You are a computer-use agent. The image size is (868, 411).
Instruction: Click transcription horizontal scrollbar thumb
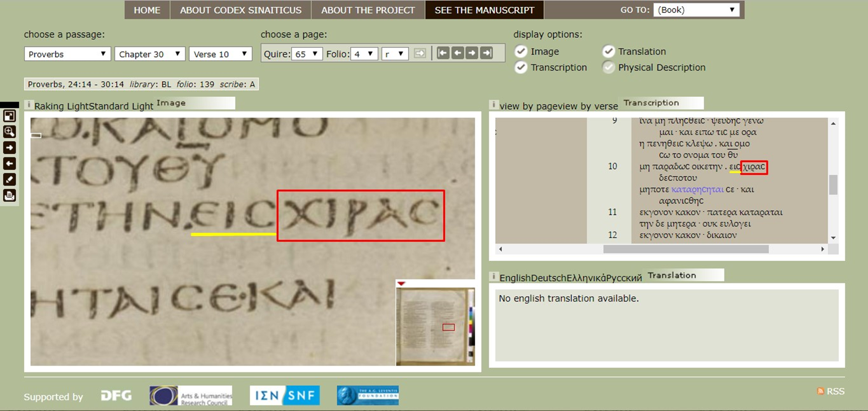[686, 249]
